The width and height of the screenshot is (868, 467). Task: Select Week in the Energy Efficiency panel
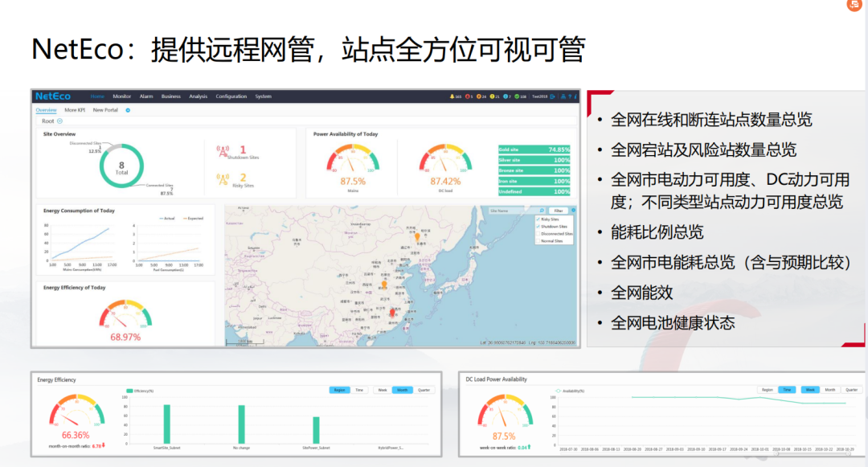(383, 390)
